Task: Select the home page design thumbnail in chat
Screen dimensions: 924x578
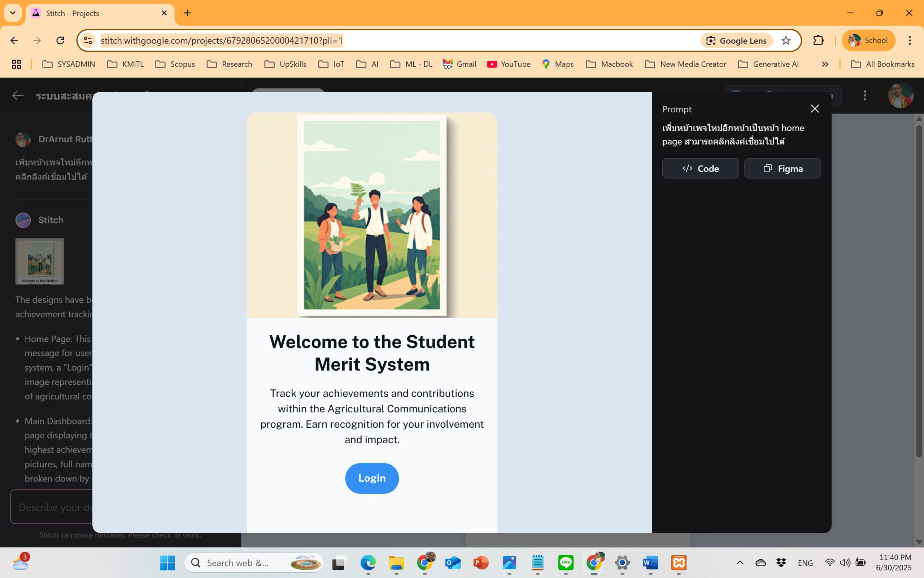Action: pyautogui.click(x=40, y=262)
